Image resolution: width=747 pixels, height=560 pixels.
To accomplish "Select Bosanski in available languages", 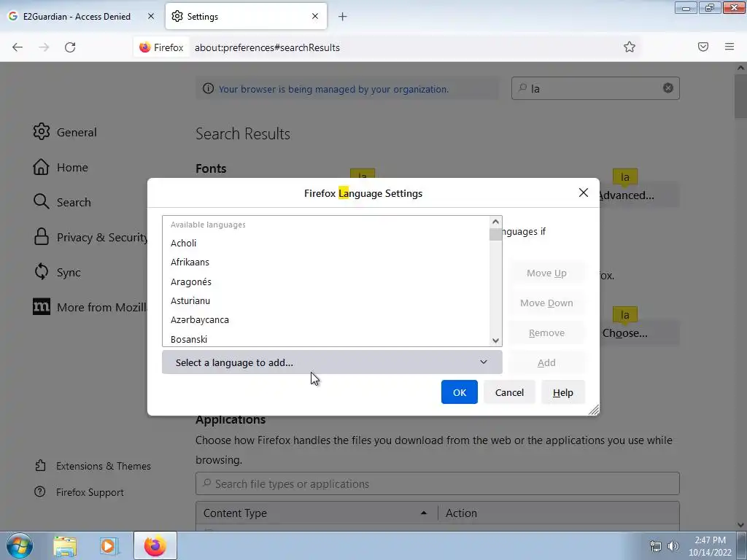I will tap(326, 338).
